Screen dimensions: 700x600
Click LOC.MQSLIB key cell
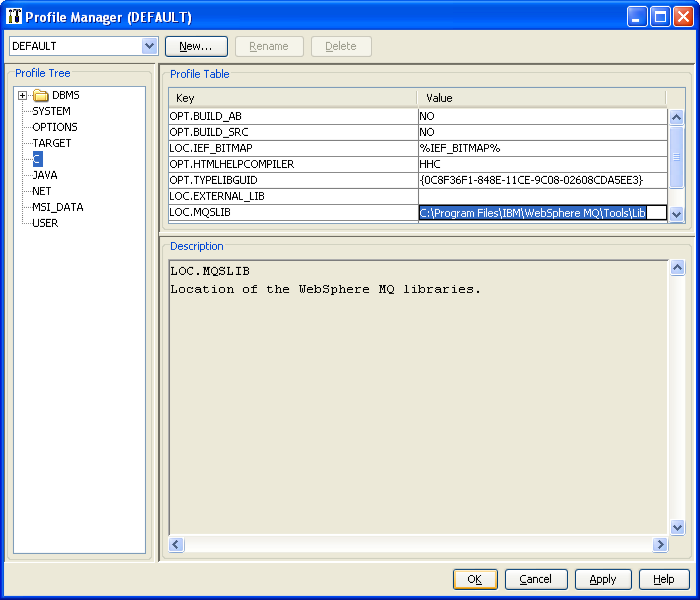click(x=293, y=212)
